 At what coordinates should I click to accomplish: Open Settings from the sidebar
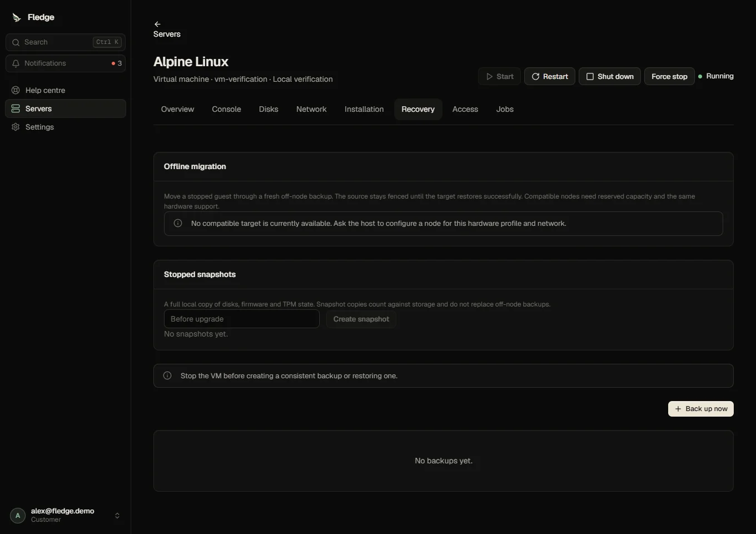tap(66, 127)
